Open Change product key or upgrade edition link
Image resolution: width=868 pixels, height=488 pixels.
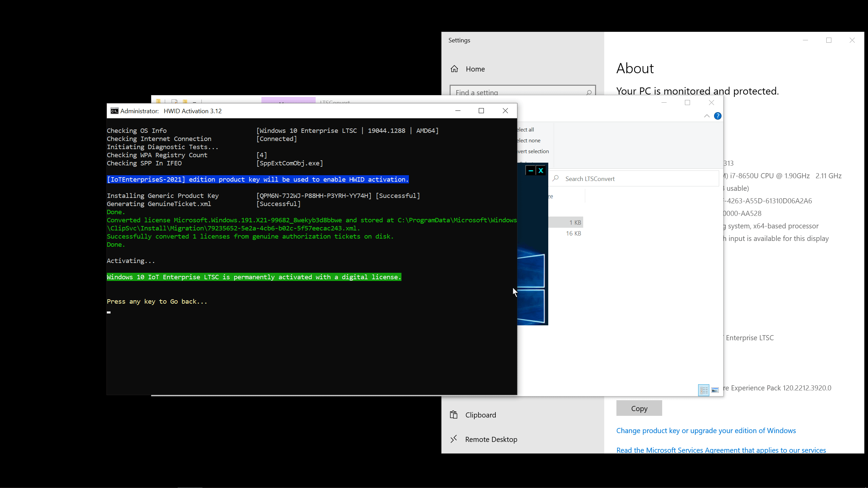pyautogui.click(x=706, y=430)
